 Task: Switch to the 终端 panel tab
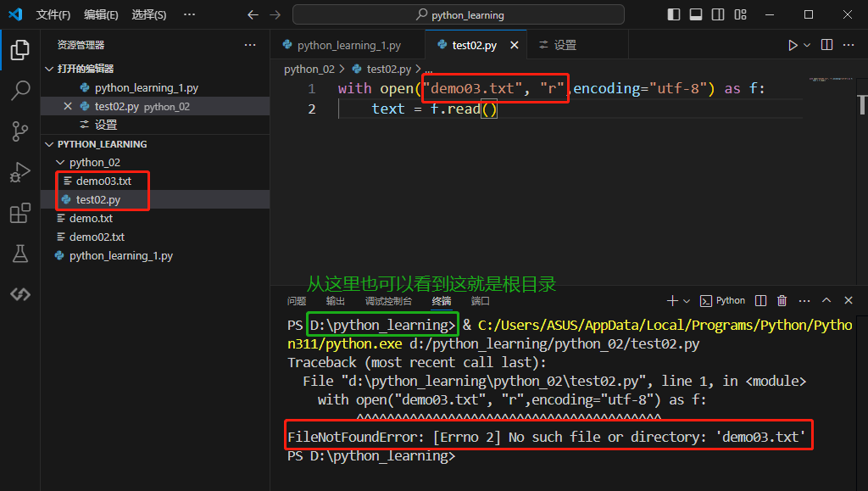coord(441,300)
